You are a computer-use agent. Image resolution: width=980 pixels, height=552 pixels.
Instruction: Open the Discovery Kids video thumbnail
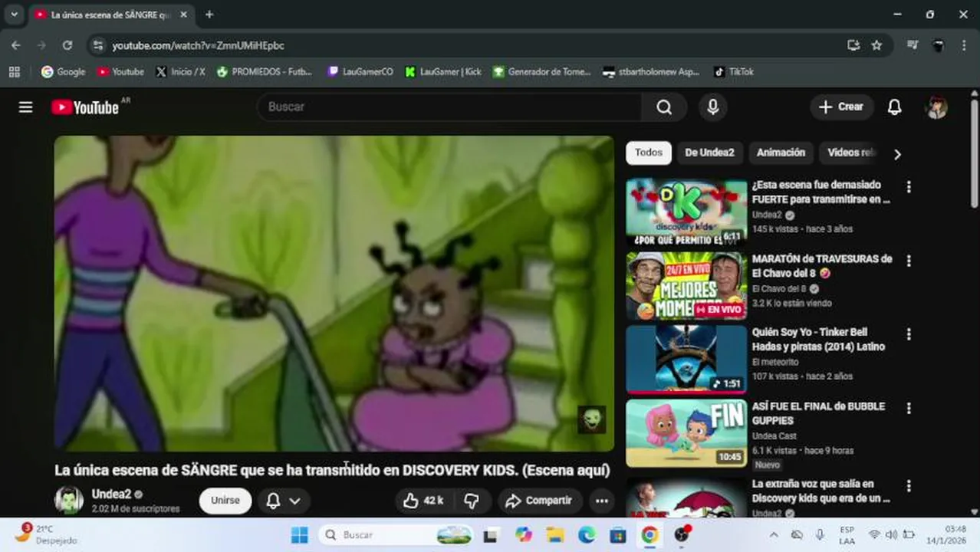[x=686, y=212]
